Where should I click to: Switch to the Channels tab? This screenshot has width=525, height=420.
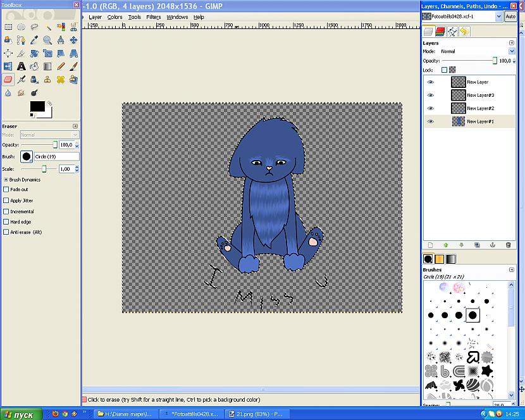(440, 32)
